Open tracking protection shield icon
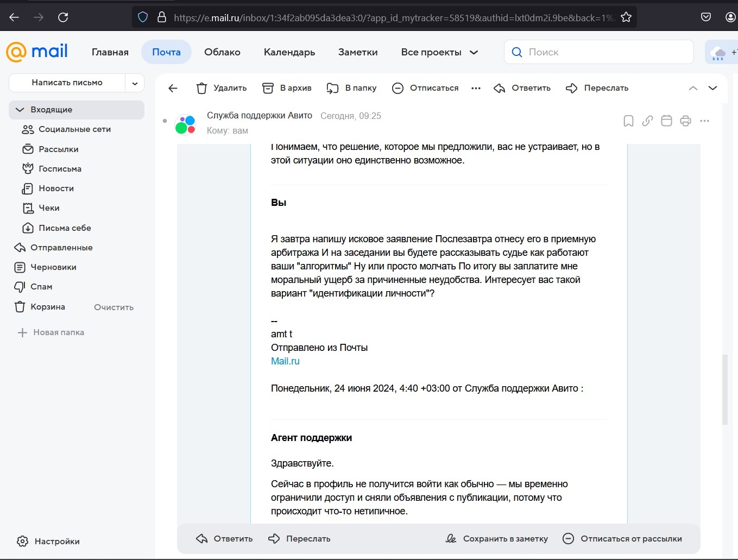Screen dimensions: 738x560 click(x=143, y=17)
